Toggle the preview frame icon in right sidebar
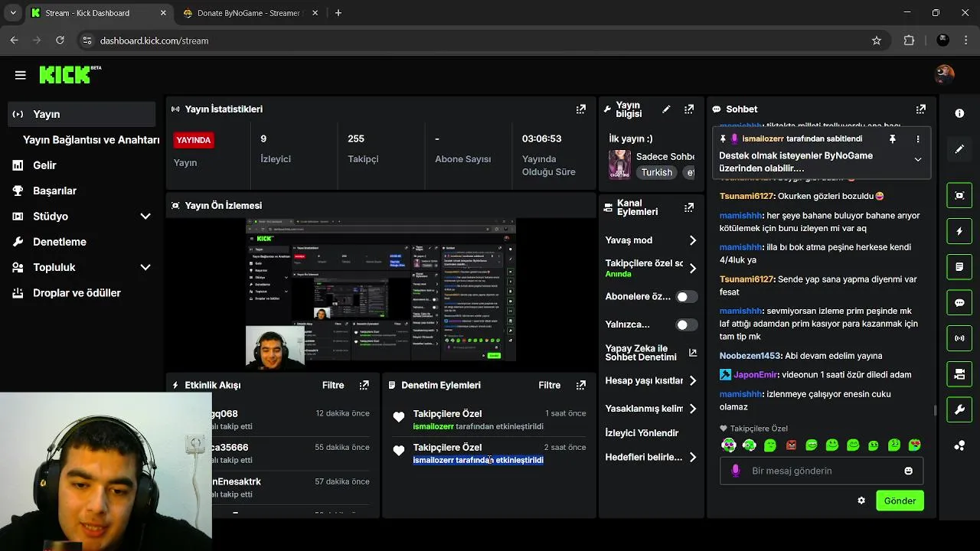The width and height of the screenshot is (980, 551). pos(959,195)
